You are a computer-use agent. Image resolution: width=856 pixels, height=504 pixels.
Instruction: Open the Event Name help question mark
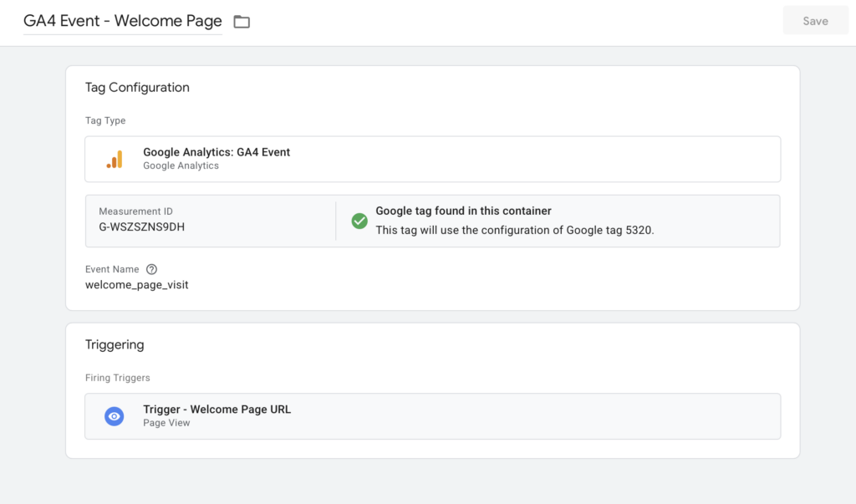(151, 269)
